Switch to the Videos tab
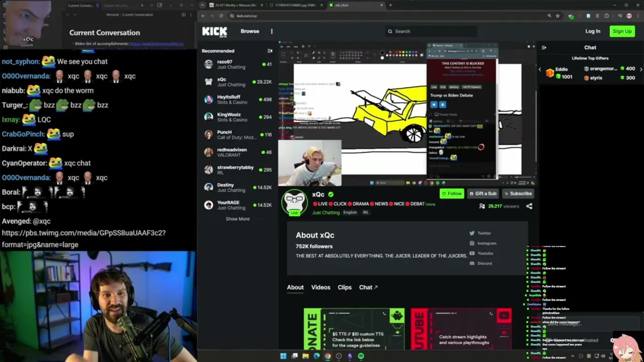644x362 pixels. (x=320, y=288)
